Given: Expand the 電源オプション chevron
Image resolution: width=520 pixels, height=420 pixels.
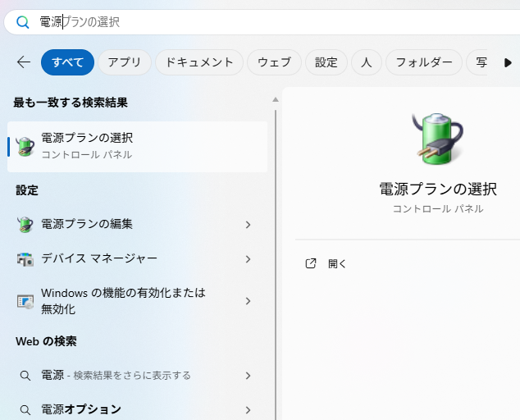Looking at the screenshot, I should coord(248,410).
